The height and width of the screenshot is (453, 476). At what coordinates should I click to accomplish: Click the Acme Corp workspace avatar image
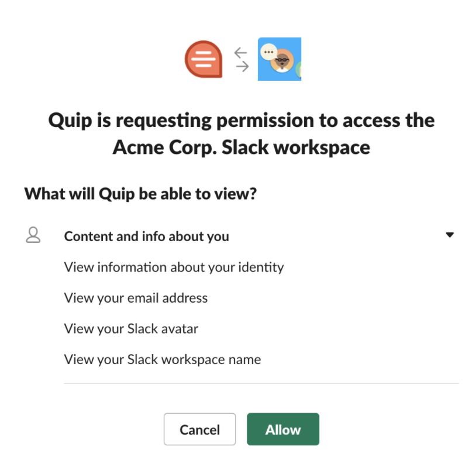tap(280, 59)
